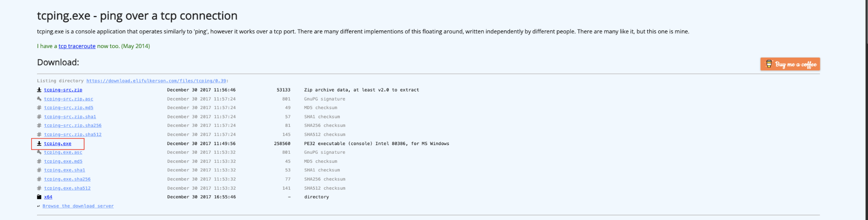Click signature icon beside tcping-src.zip.asc

click(39, 99)
